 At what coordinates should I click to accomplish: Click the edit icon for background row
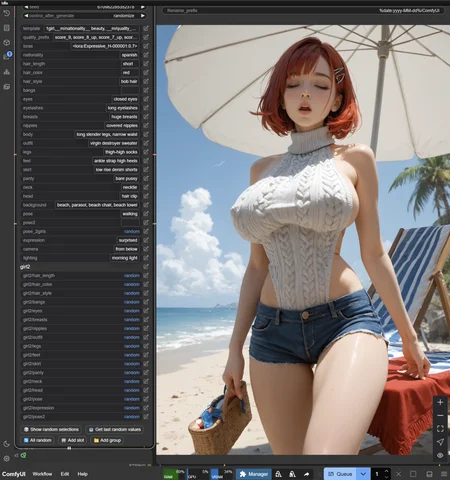[x=146, y=205]
